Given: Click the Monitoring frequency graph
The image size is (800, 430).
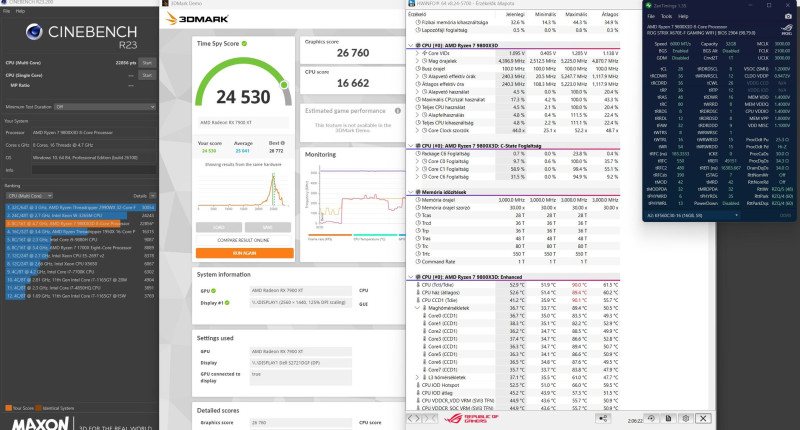Looking at the screenshot, I should coord(357,198).
